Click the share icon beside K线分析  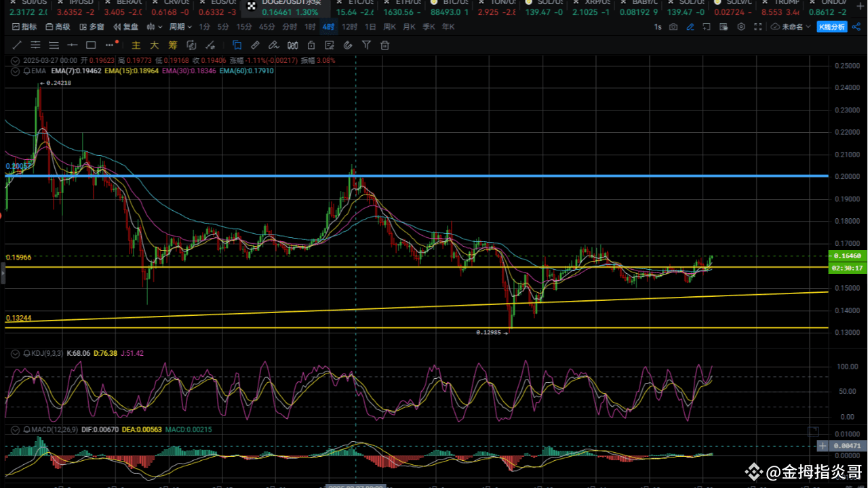[856, 26]
